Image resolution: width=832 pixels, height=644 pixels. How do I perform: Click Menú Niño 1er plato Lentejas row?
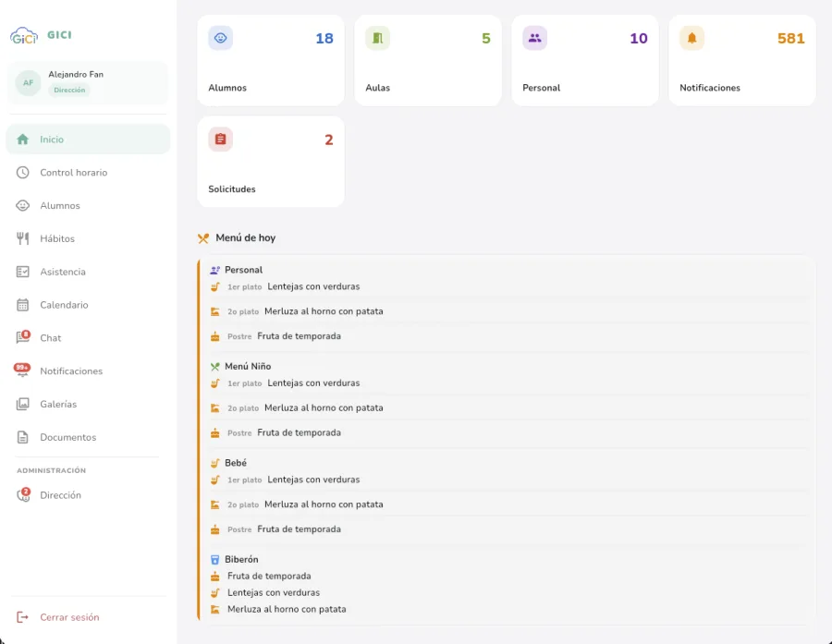[508, 383]
